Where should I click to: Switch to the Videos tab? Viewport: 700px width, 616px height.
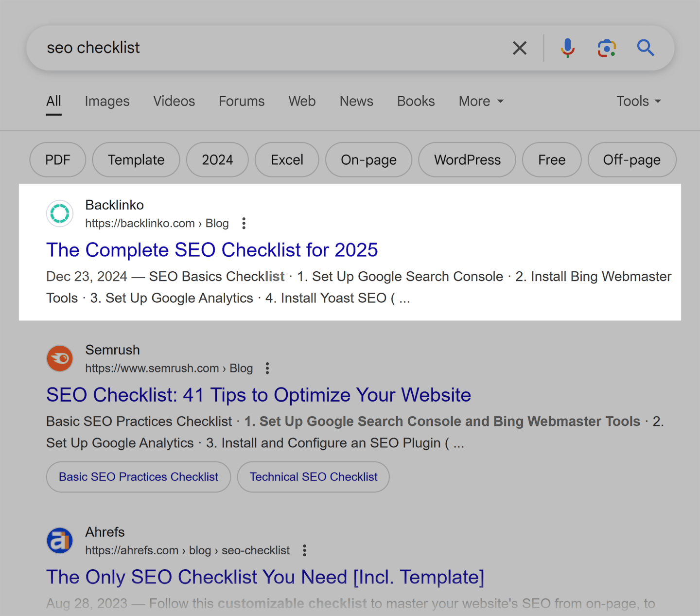pyautogui.click(x=174, y=101)
